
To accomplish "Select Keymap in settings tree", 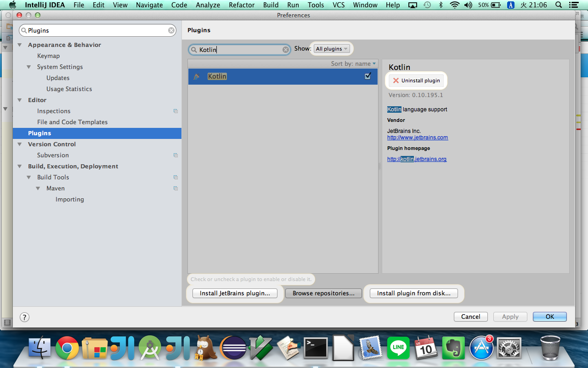I will pos(48,56).
